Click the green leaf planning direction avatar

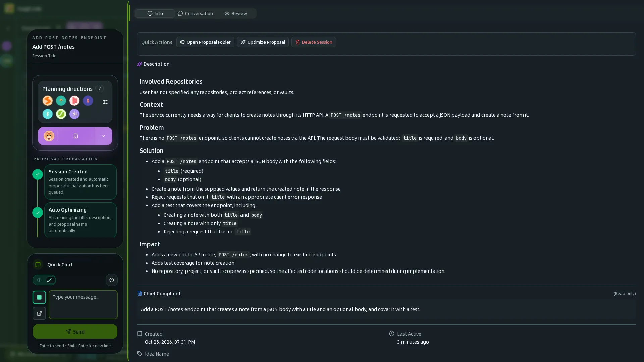(x=61, y=114)
